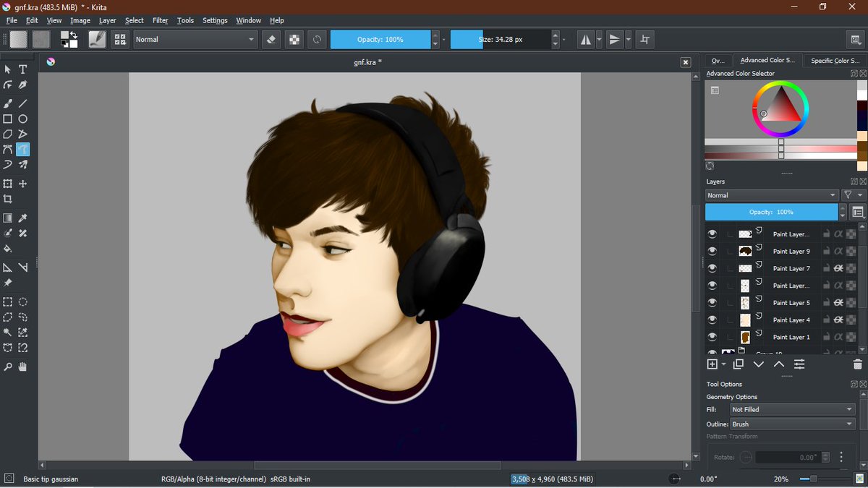The width and height of the screenshot is (868, 488).
Task: Move layer up with arrow button
Action: 779,364
